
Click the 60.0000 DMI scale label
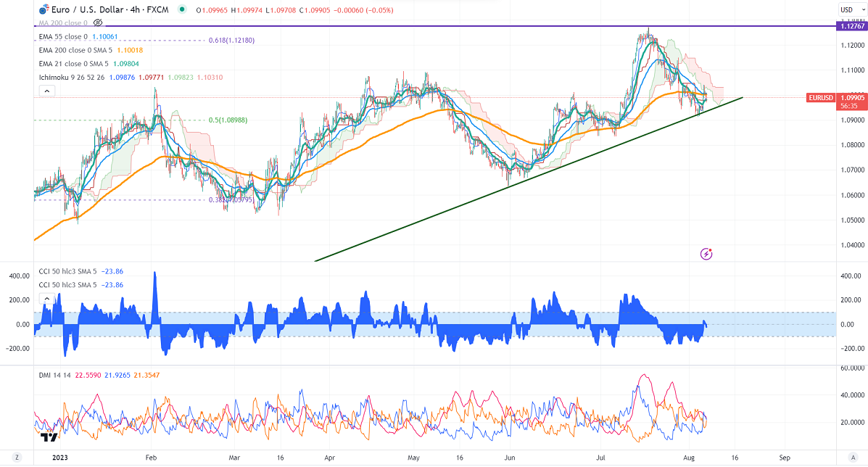pos(851,368)
